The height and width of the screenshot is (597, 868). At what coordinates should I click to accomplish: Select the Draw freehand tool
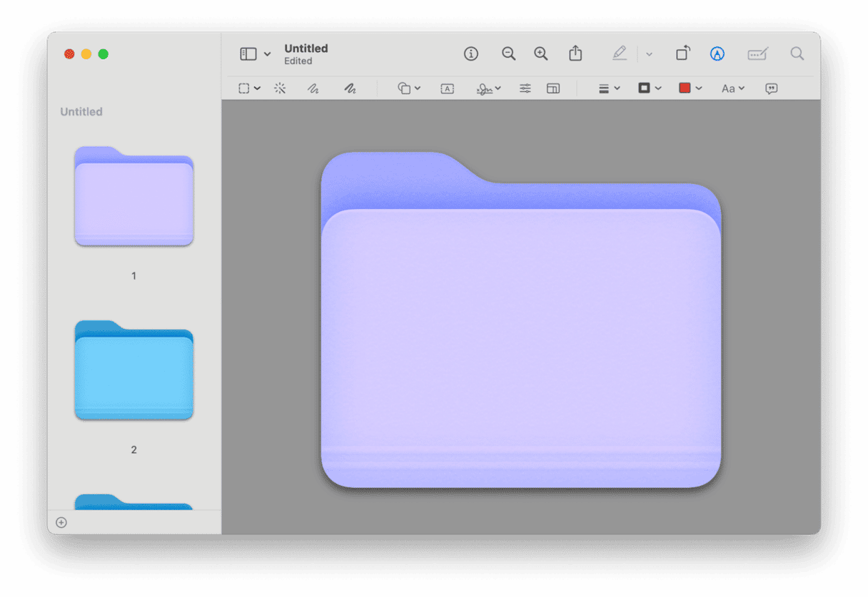point(350,88)
